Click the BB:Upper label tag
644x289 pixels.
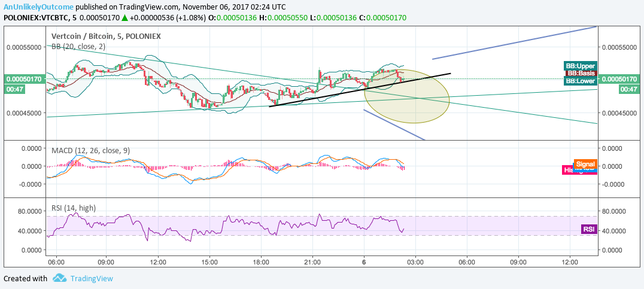pos(580,66)
